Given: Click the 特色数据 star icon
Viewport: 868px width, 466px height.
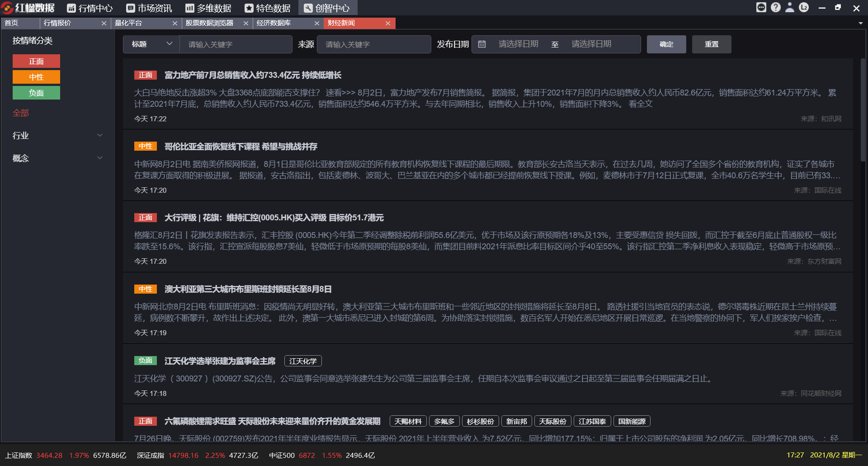Looking at the screenshot, I should click(x=249, y=7).
